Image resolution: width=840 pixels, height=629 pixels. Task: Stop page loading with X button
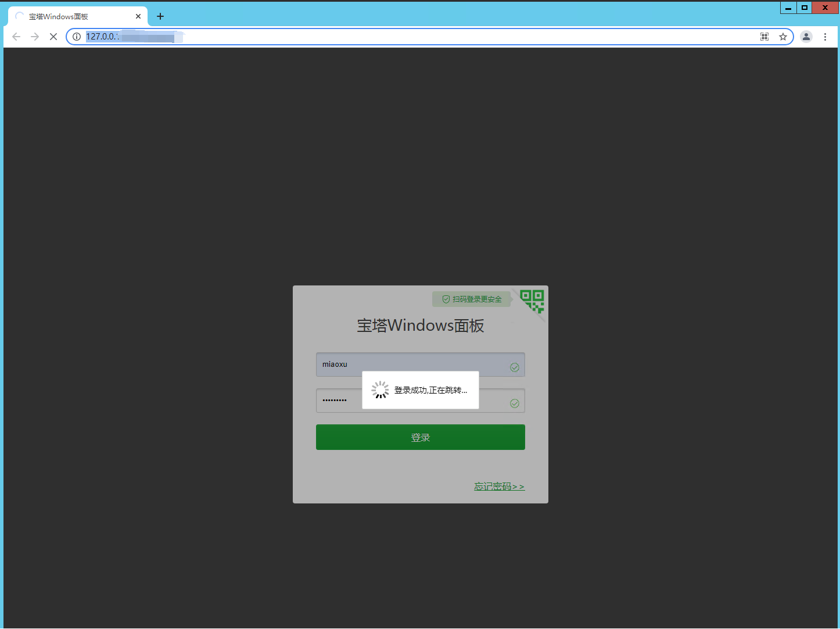click(53, 37)
